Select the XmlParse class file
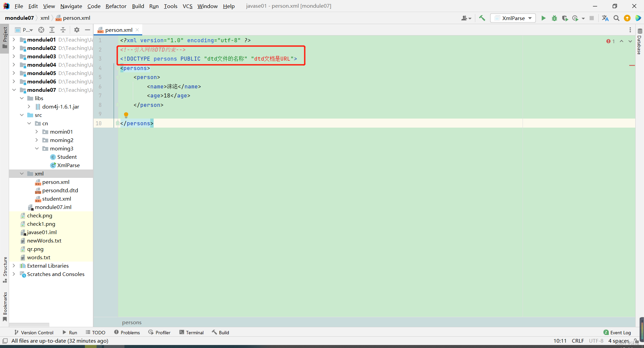Screen dimensions: 644x348 (68, 165)
